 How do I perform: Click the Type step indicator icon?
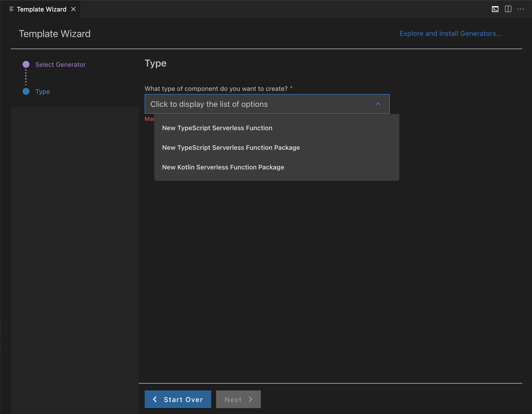27,91
